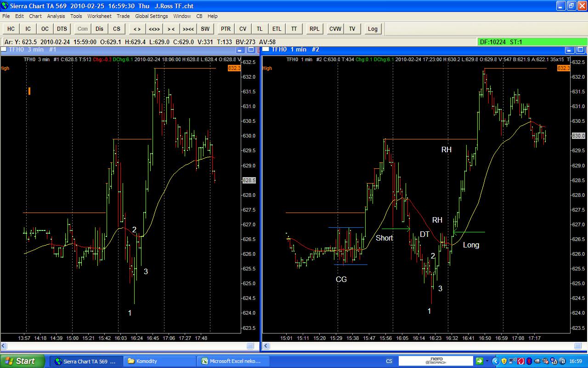Click the '<<>>' expand more button
The image size is (588, 368).
click(x=154, y=29)
